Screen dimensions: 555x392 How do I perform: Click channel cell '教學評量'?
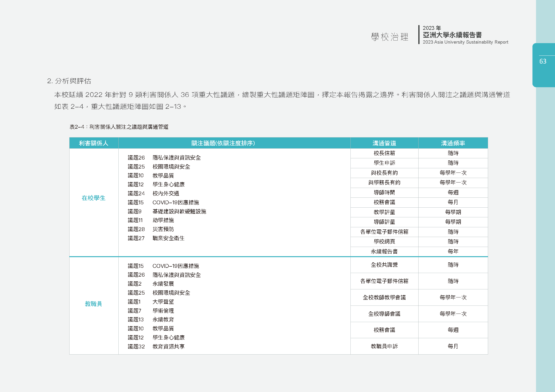[384, 212]
